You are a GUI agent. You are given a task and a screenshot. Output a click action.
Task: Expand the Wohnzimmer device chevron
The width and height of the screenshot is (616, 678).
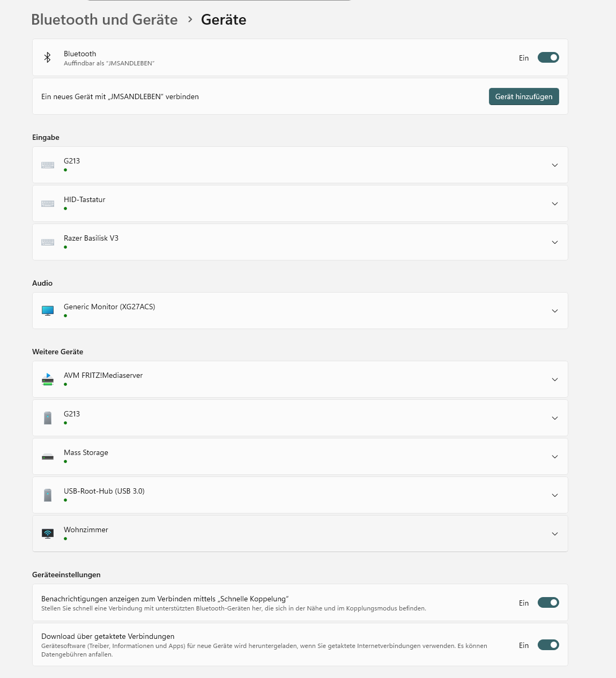(x=555, y=534)
